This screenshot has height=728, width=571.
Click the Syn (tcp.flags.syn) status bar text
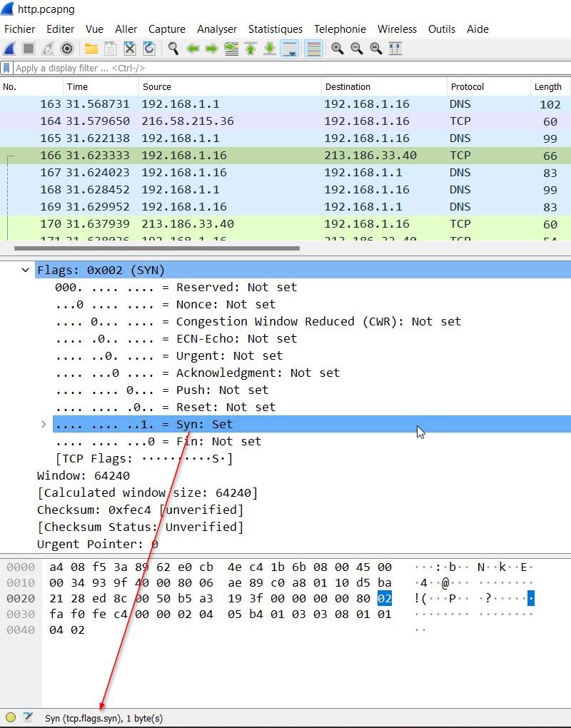click(103, 718)
